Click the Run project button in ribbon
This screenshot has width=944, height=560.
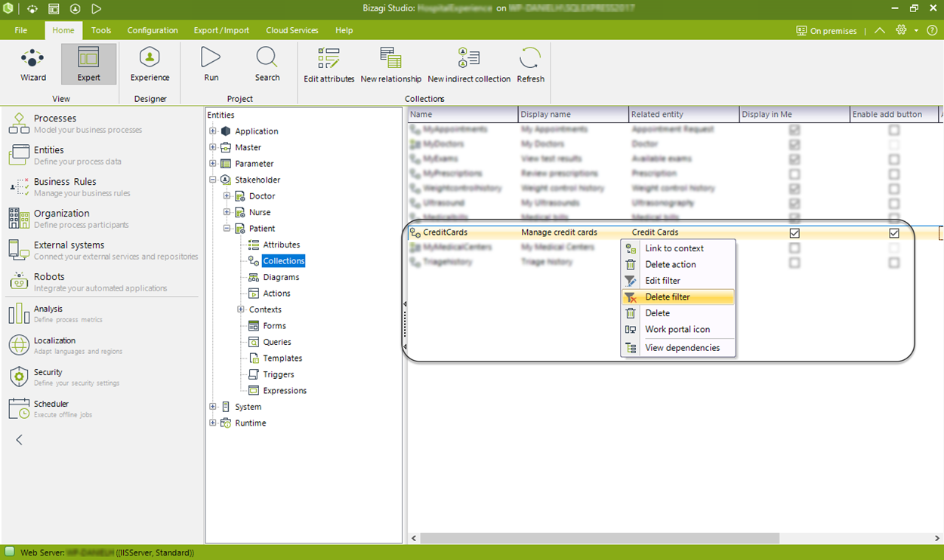[211, 64]
